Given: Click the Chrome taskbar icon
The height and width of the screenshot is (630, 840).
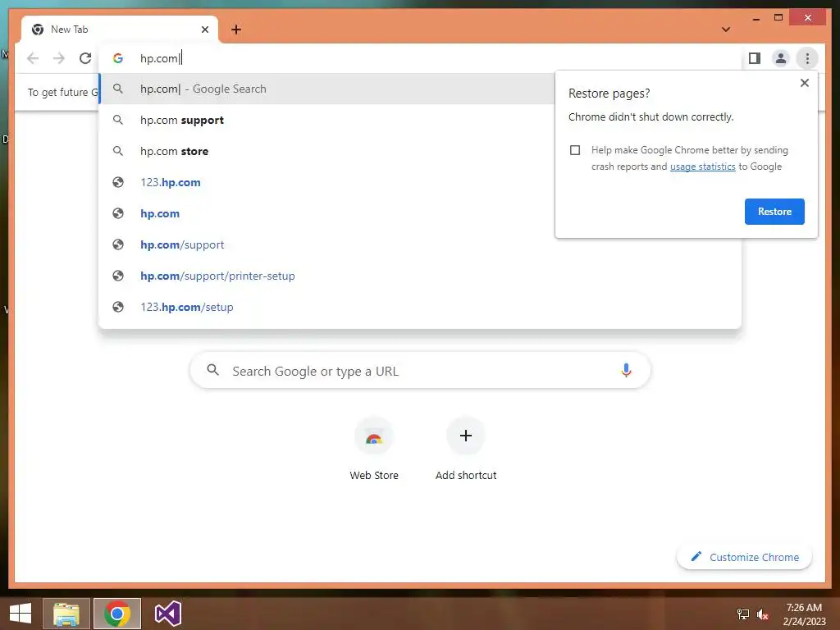Looking at the screenshot, I should pos(116,614).
